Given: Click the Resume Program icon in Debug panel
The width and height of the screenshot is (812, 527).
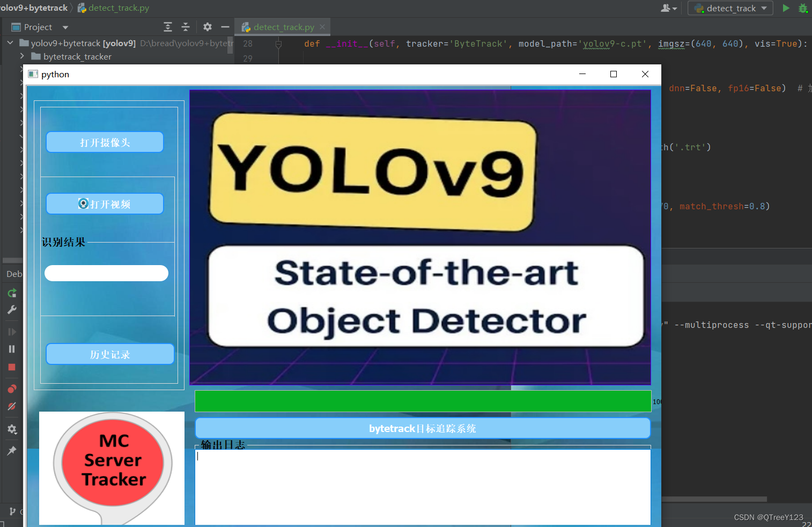Looking at the screenshot, I should [12, 332].
